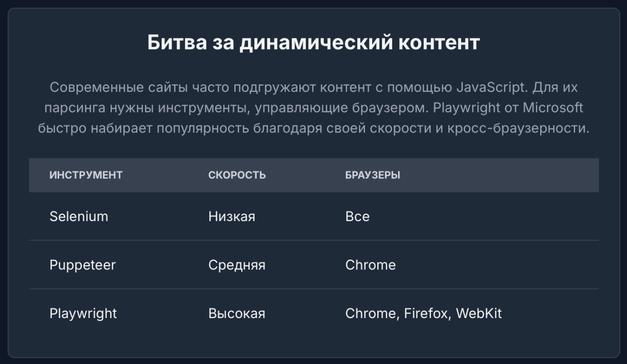Sort by the ИНСТРУМЕНТ column header

[86, 175]
